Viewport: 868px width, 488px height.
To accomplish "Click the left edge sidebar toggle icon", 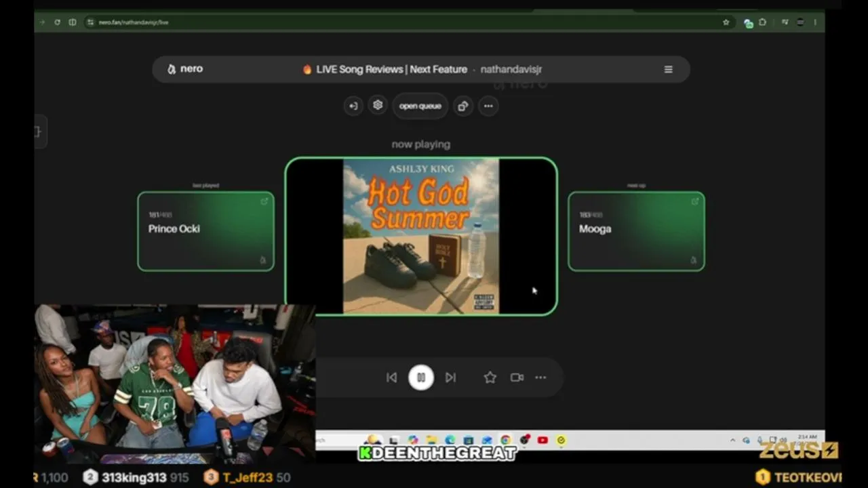I will (x=39, y=131).
